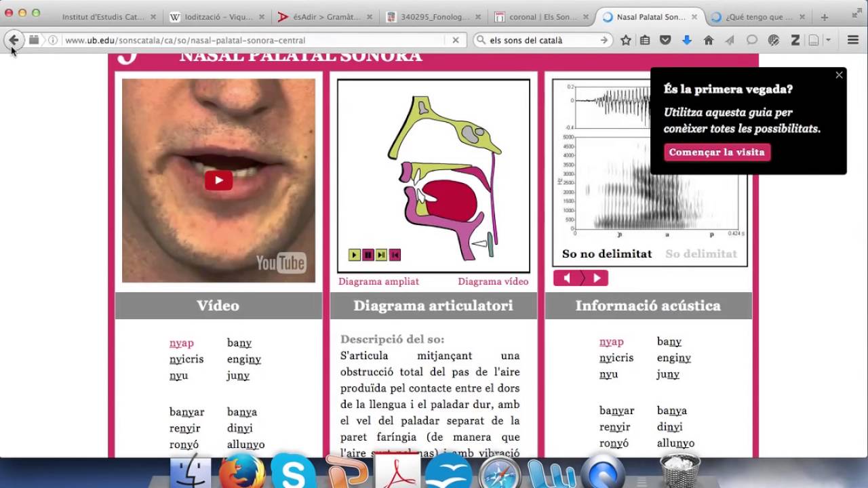Switch to the 'So delimitat' view

click(701, 253)
